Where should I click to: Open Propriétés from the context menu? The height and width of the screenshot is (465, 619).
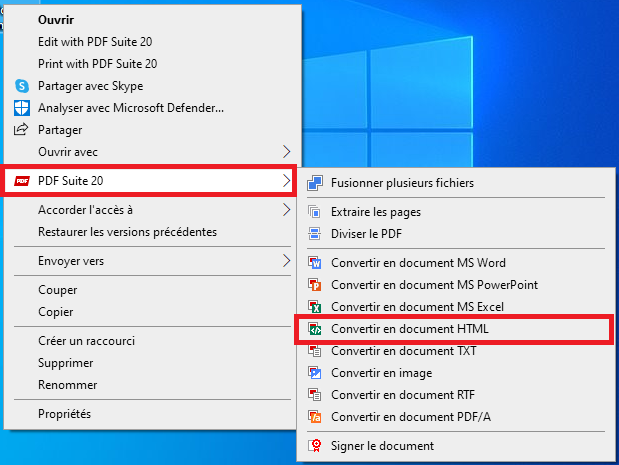pos(64,414)
